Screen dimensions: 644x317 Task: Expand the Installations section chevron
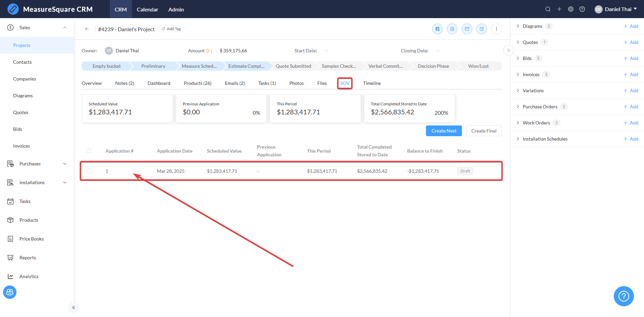coord(65,182)
